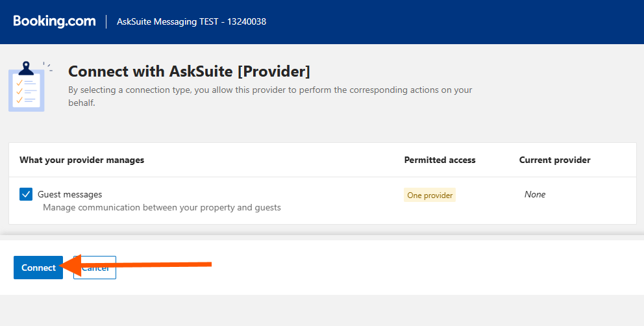Click empty area of blue header bar
Image resolution: width=644 pixels, height=326 pixels.
coord(454,21)
